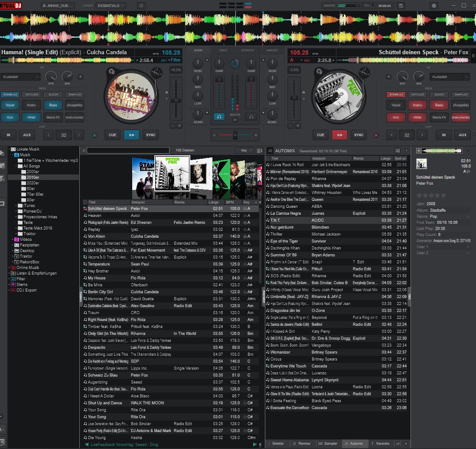Click the box icon right of ESSENTIALS layout
Image resolution: width=476 pixels, height=449 pixels.
pyautogui.click(x=141, y=6)
